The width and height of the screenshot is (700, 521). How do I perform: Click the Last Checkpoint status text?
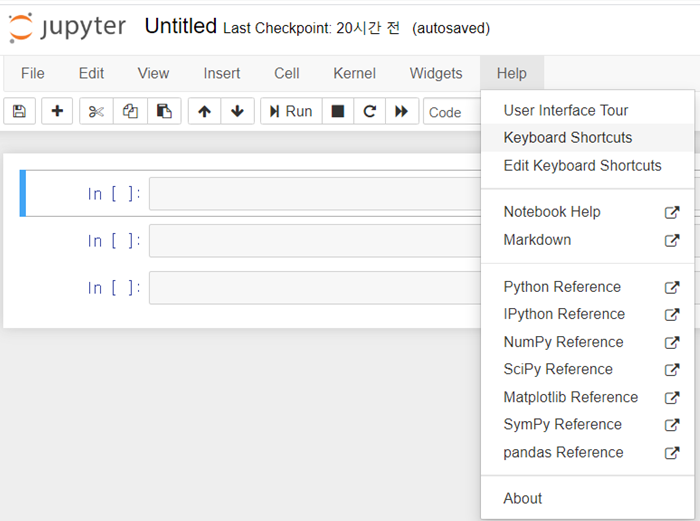(x=311, y=28)
